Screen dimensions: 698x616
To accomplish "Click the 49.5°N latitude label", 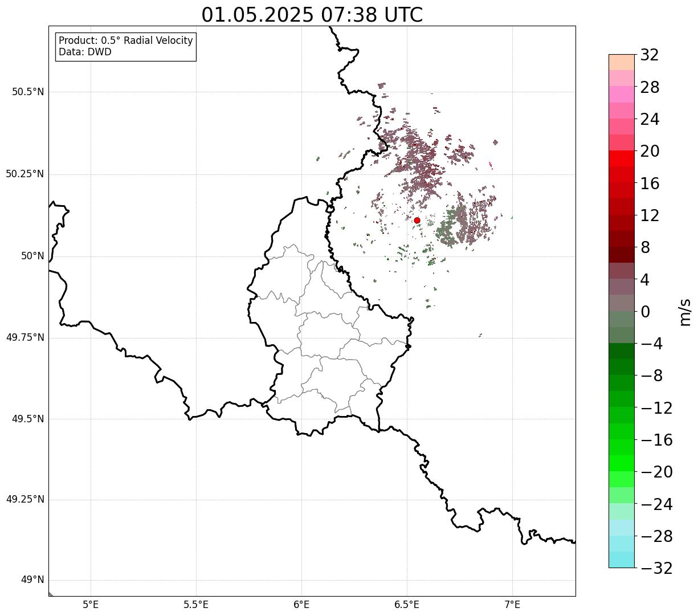I will tap(28, 419).
